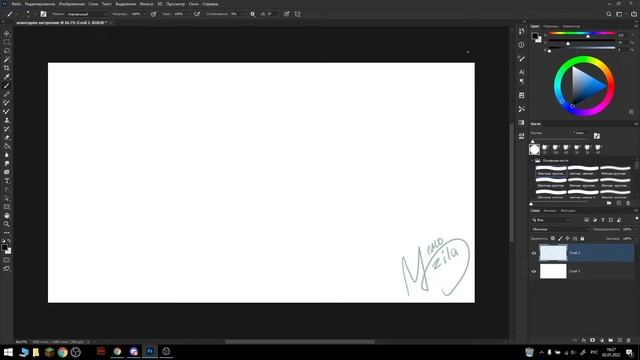640x360 pixels.
Task: Delete layer with the trash icon
Action: tap(629, 340)
